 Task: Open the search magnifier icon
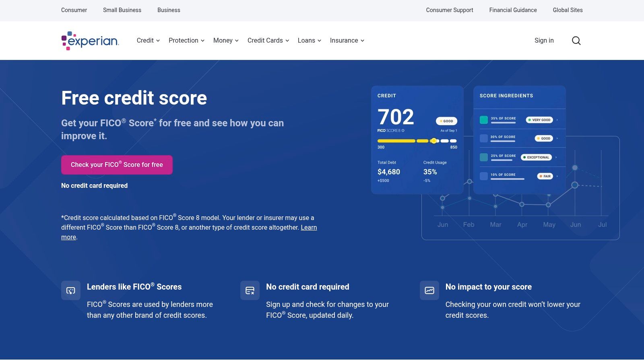click(576, 41)
